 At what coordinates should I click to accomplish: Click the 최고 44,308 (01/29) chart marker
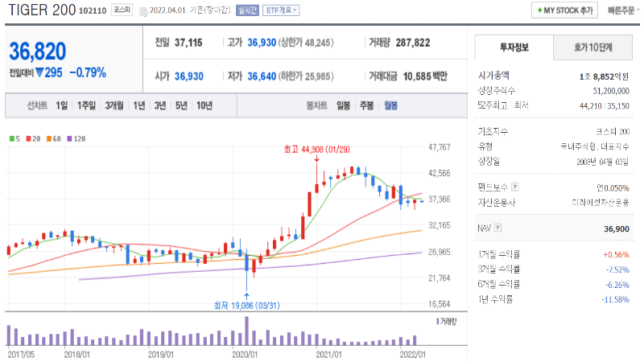tap(316, 150)
